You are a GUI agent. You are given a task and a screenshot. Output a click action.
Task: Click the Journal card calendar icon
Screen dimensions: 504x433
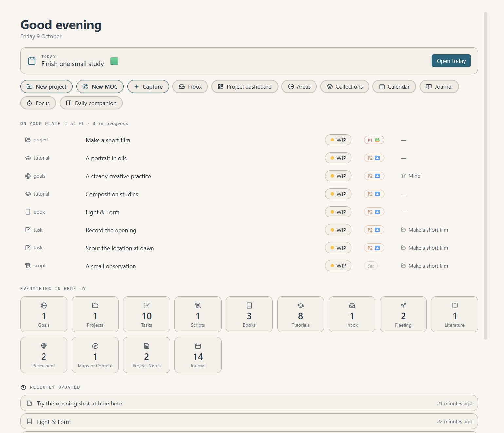point(198,346)
